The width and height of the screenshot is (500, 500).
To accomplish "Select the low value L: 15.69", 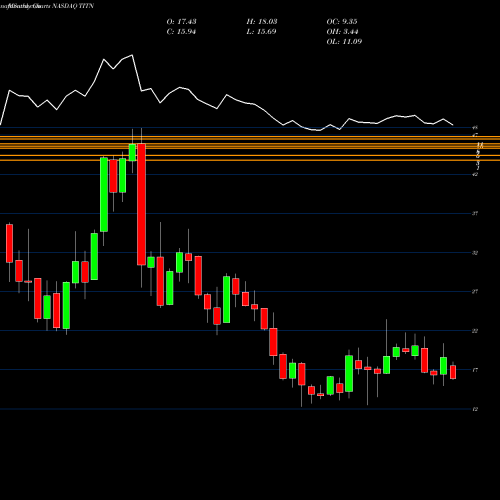I will 261,32.
